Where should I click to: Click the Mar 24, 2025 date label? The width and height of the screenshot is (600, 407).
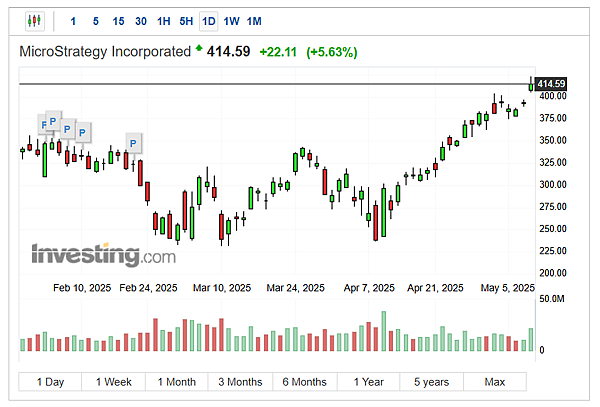295,288
